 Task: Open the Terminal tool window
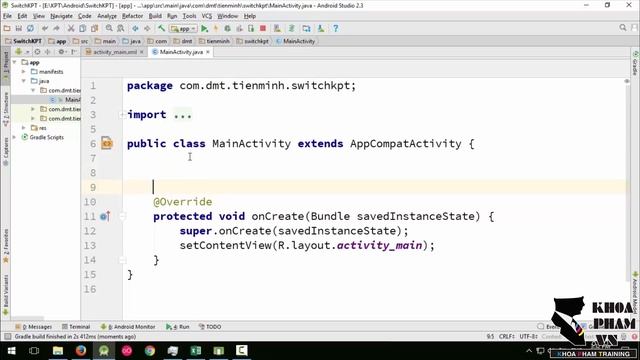76,327
